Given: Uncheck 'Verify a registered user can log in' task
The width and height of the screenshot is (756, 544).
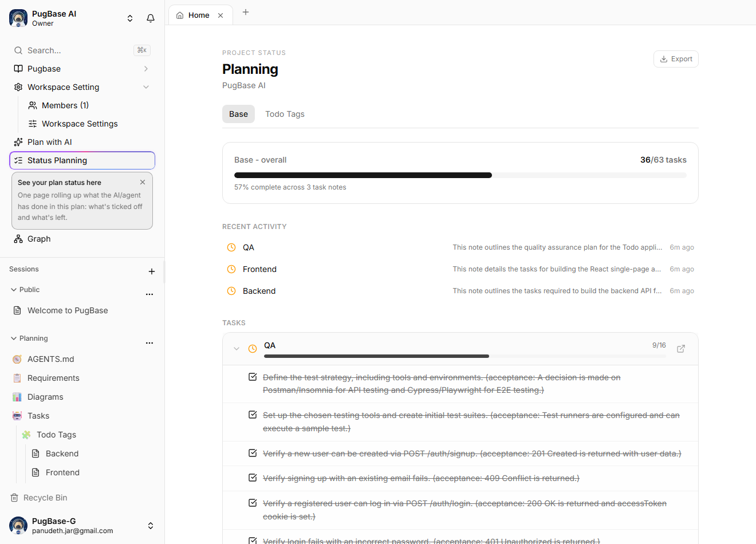Looking at the screenshot, I should click(253, 503).
